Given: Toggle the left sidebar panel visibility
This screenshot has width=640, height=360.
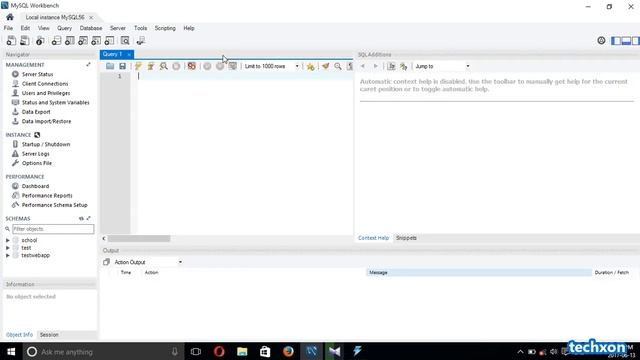Looking at the screenshot, I should tap(616, 40).
